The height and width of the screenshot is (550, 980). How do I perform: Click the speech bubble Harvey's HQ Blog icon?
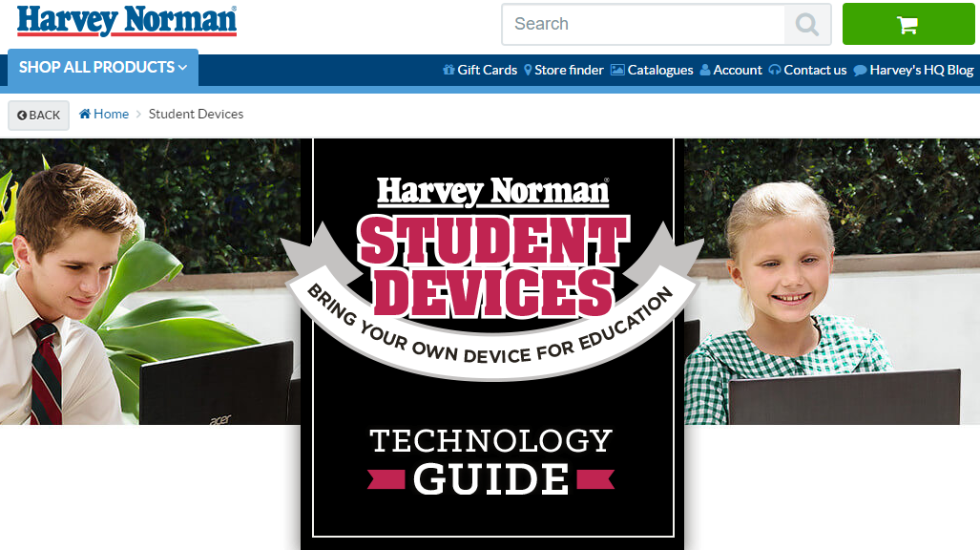[860, 70]
